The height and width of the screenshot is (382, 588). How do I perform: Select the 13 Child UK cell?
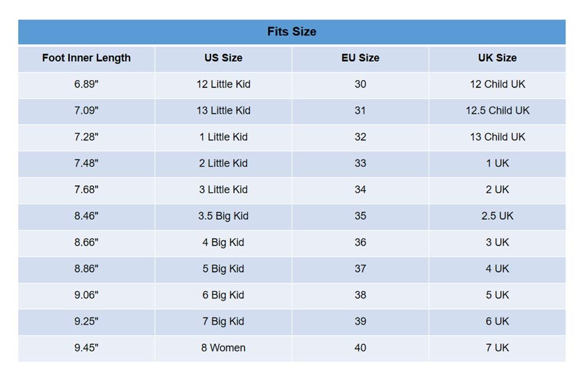pos(497,137)
